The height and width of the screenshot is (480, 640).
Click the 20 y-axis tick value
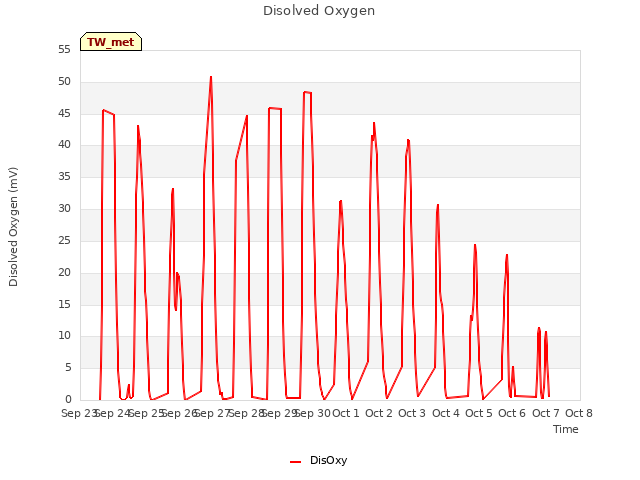(x=64, y=272)
